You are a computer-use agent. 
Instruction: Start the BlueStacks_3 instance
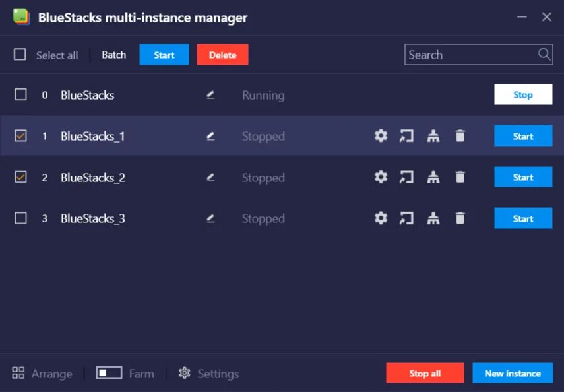[523, 218]
